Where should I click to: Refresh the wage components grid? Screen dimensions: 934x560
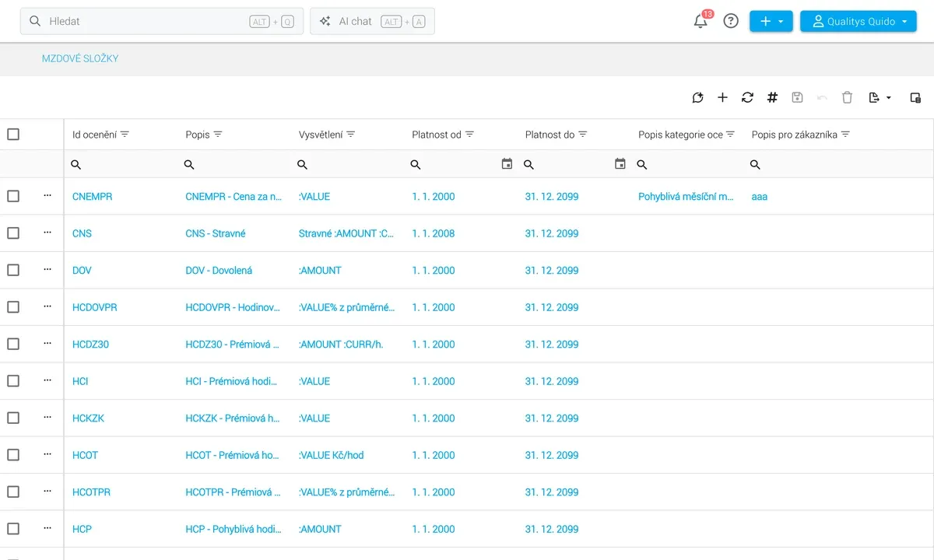coord(747,97)
